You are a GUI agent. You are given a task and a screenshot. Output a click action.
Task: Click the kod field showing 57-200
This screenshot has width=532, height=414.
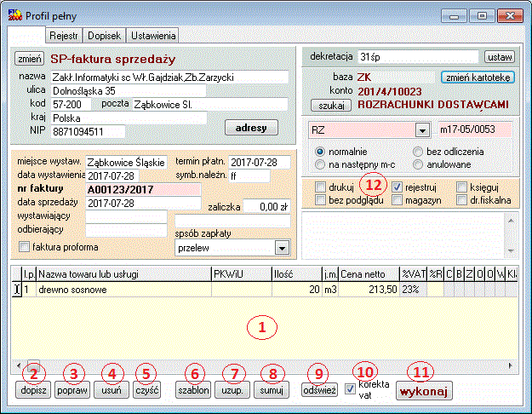coord(71,104)
